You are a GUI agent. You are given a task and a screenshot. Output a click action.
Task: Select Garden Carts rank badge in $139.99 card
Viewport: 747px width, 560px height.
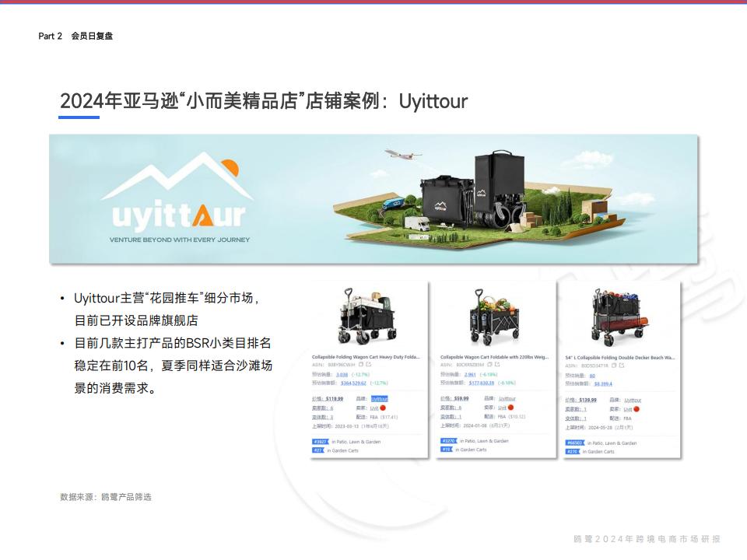tap(572, 451)
